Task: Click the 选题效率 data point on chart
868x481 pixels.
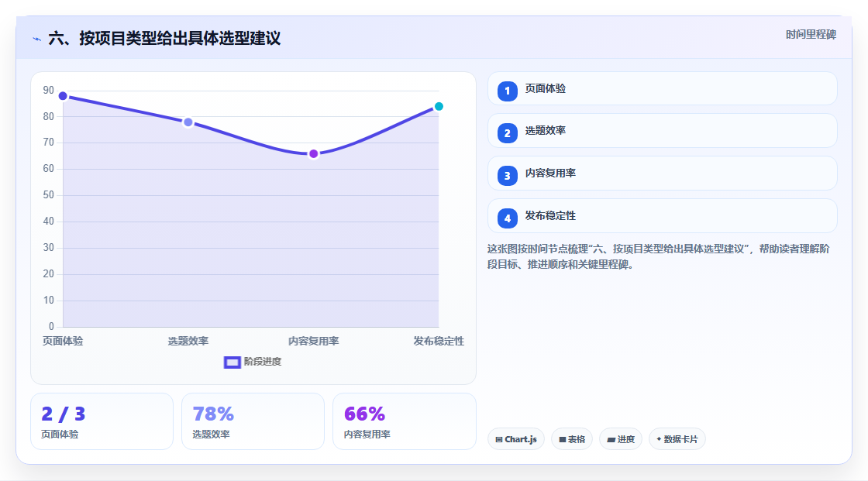Action: [188, 122]
